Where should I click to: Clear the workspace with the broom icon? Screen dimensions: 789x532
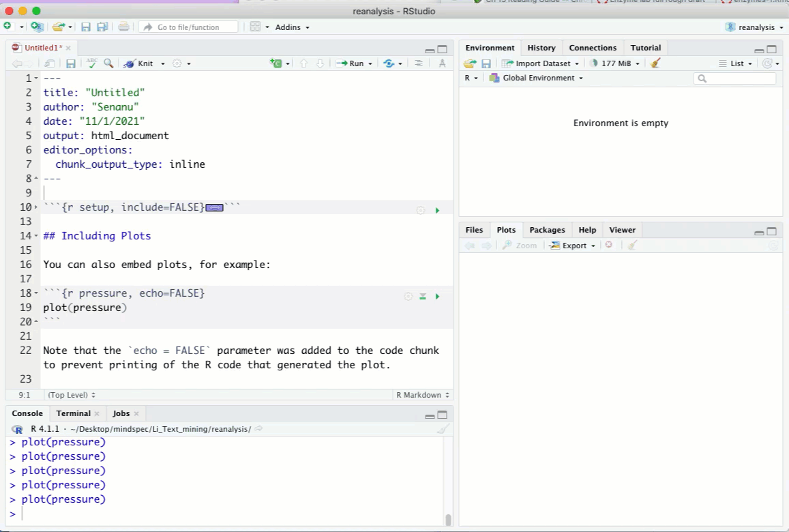(x=655, y=63)
